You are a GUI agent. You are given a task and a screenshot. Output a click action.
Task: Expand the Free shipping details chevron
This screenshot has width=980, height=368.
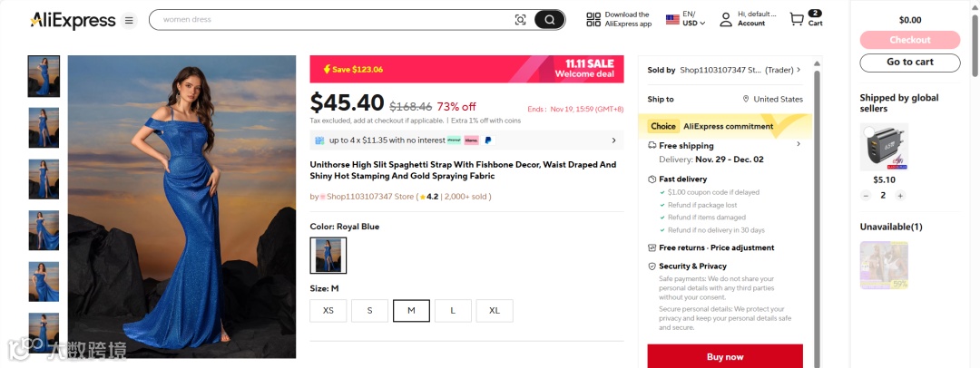coord(799,144)
